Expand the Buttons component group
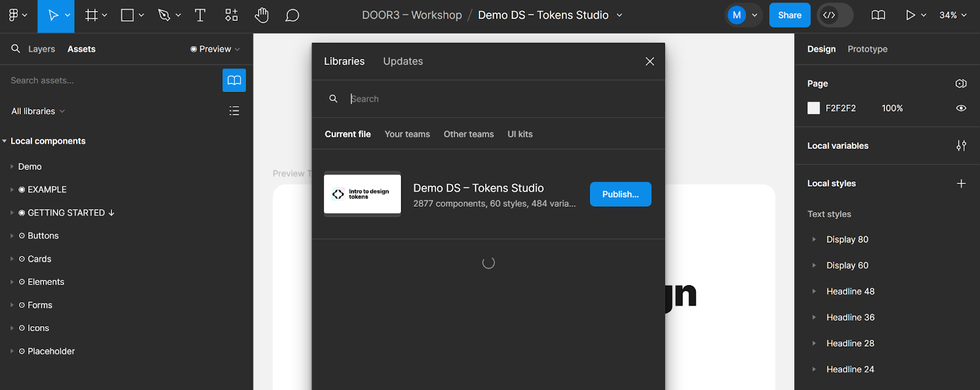980x390 pixels. point(12,235)
